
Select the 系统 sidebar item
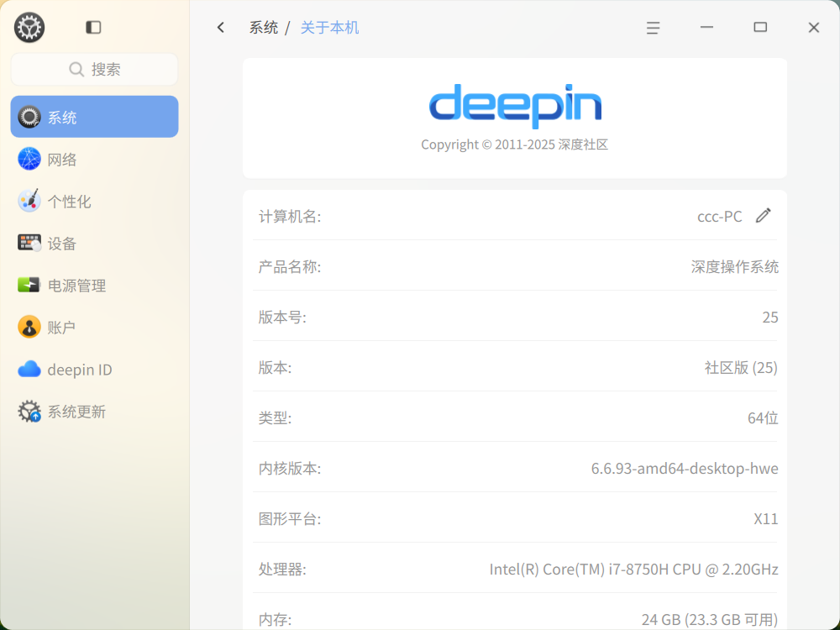[x=94, y=117]
